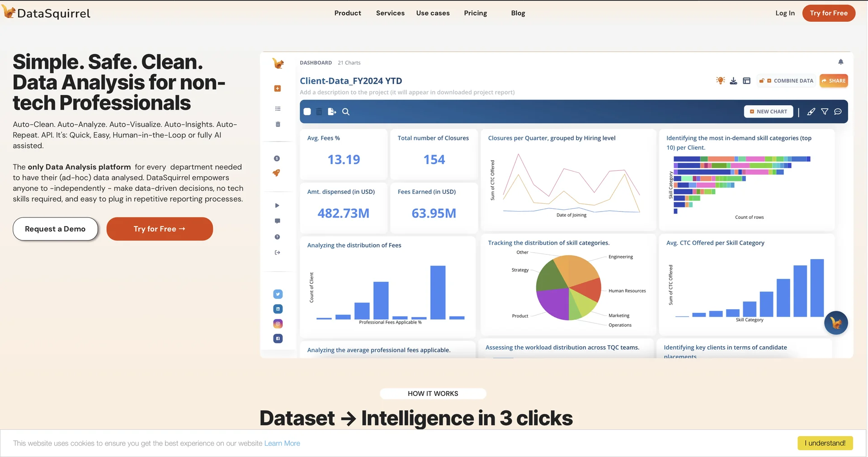868x457 pixels.
Task: Open the dollar coin icon in sidebar
Action: pos(277,158)
